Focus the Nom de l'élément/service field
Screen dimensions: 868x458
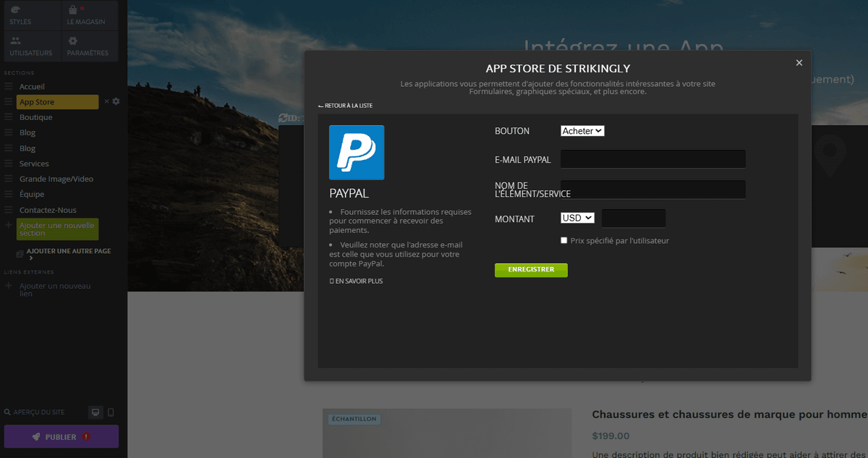(653, 190)
